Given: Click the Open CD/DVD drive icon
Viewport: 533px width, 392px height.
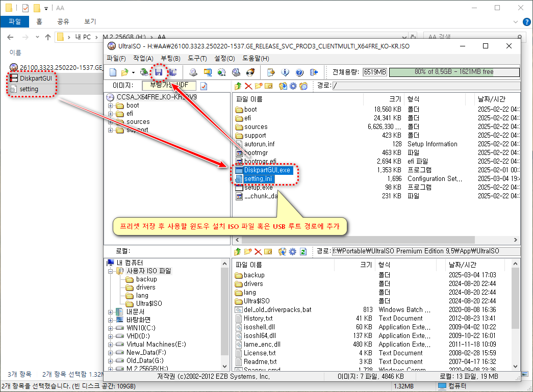Looking at the screenshot, I should click(x=144, y=72).
